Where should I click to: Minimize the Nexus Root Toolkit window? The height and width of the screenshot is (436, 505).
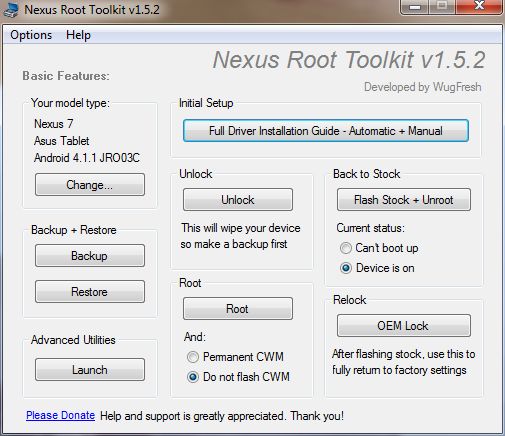tap(414, 7)
